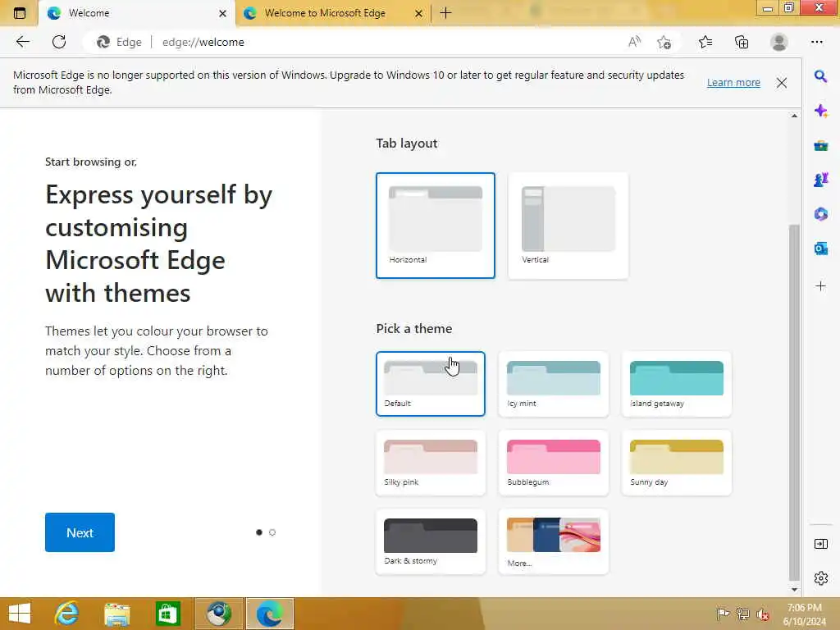Viewport: 840px width, 630px height.
Task: Open sidebar Microsoft 365 icon
Action: click(x=820, y=214)
